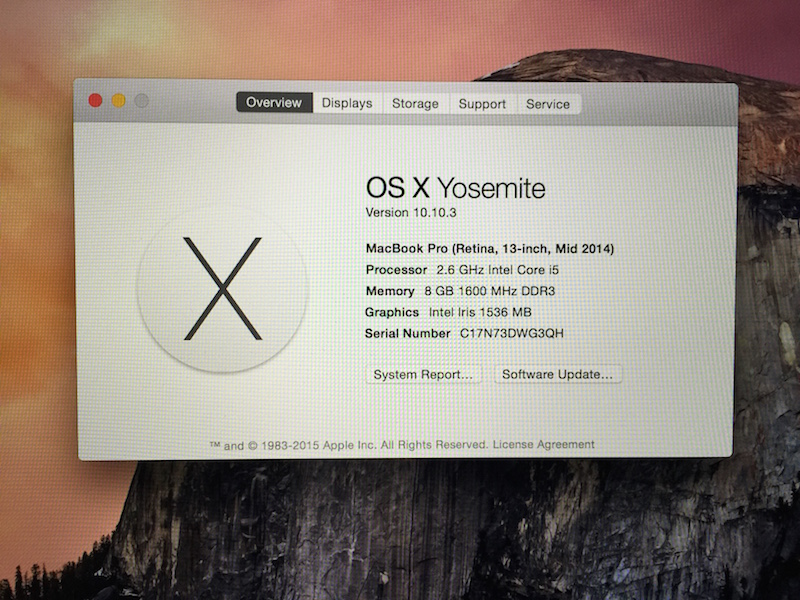Screen dimensions: 800x600
Task: Click the Serial Number label
Action: tap(407, 333)
